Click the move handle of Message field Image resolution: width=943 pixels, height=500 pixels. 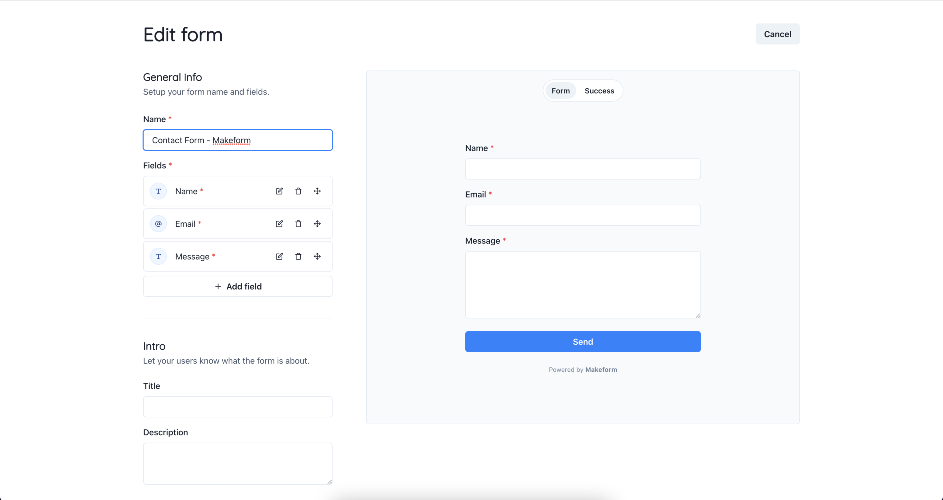[318, 256]
